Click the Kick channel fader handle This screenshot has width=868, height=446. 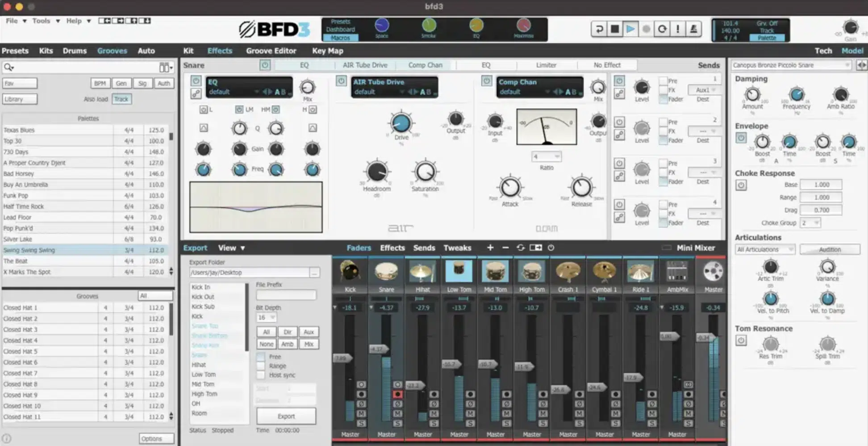click(342, 358)
